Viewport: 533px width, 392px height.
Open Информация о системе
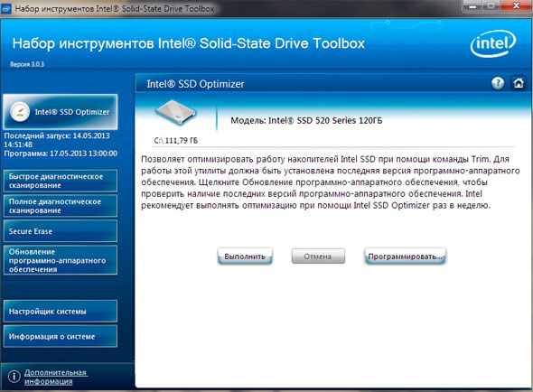(x=61, y=337)
